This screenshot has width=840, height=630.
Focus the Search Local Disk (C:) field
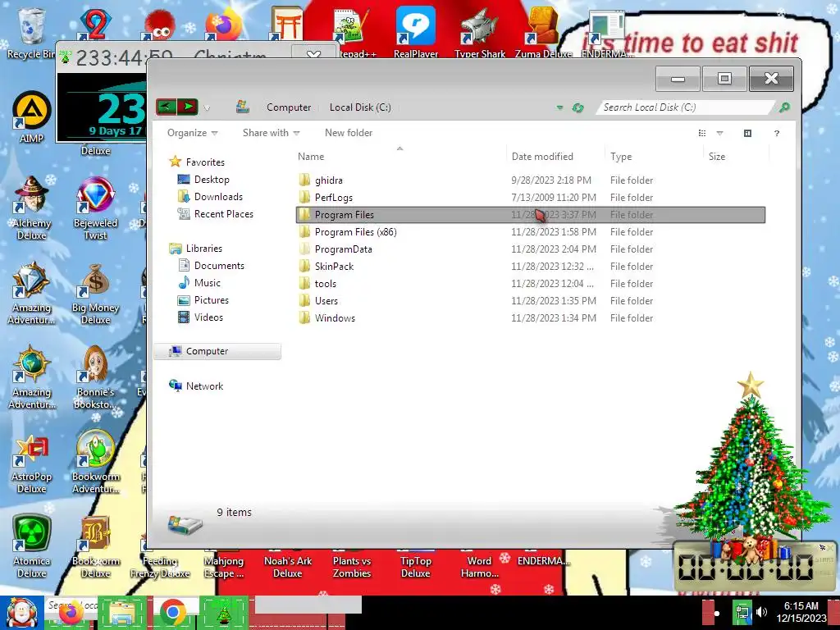pos(686,107)
